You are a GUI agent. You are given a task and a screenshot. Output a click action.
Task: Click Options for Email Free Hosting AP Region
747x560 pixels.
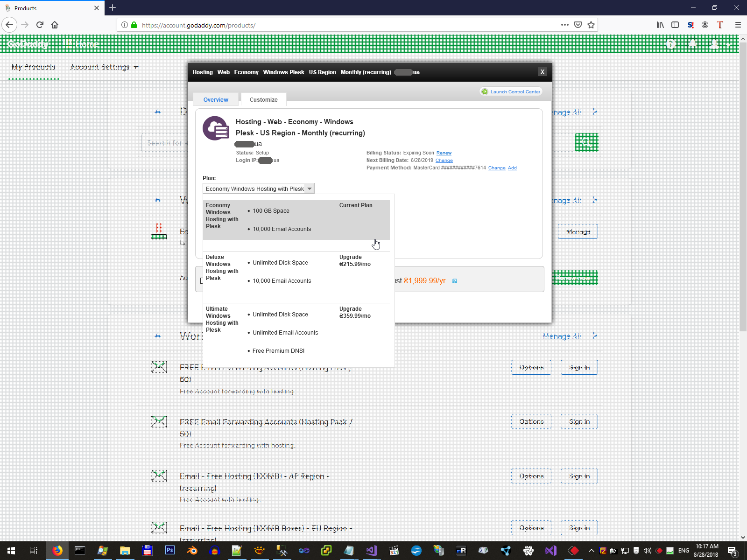coord(531,476)
